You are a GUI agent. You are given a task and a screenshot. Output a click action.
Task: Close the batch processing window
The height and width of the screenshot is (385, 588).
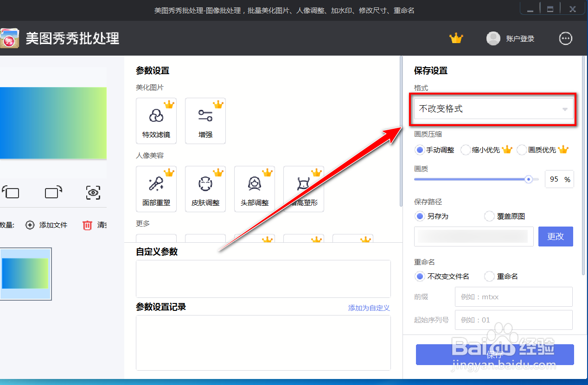click(x=573, y=9)
